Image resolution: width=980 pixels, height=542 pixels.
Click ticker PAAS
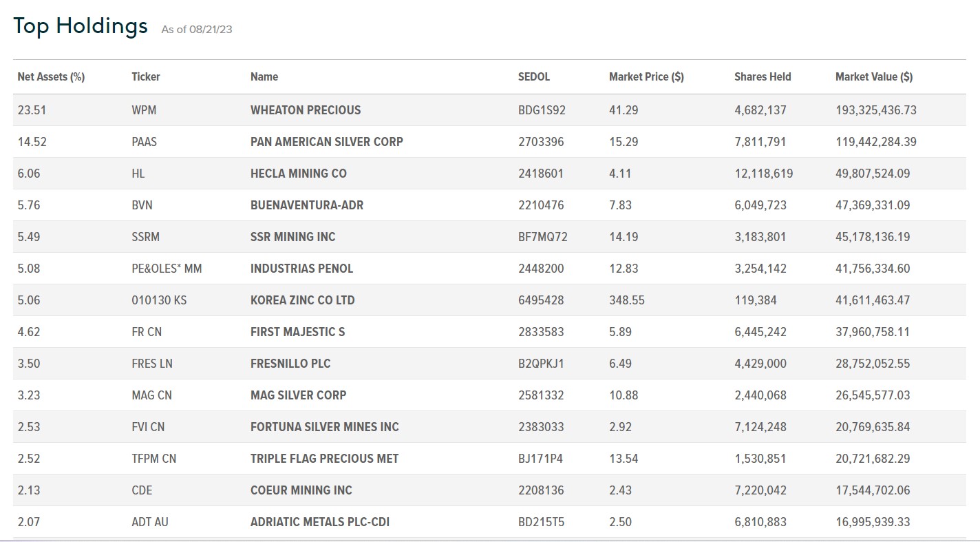click(145, 142)
